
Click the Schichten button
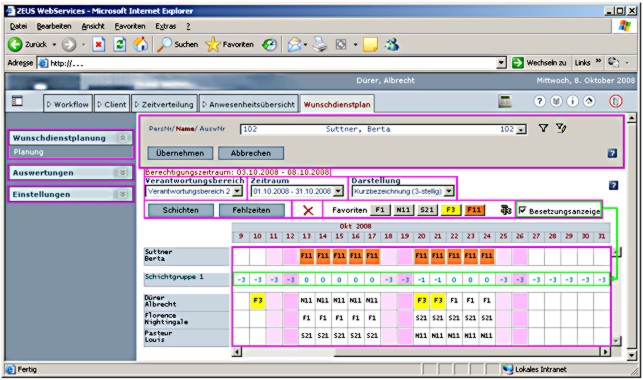tap(180, 210)
